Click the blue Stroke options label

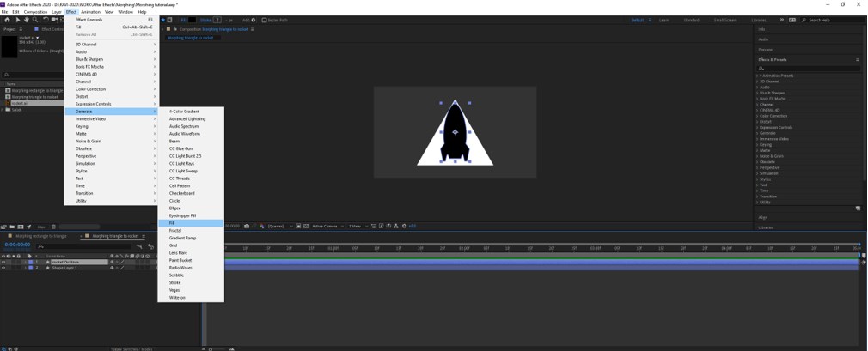(x=206, y=20)
